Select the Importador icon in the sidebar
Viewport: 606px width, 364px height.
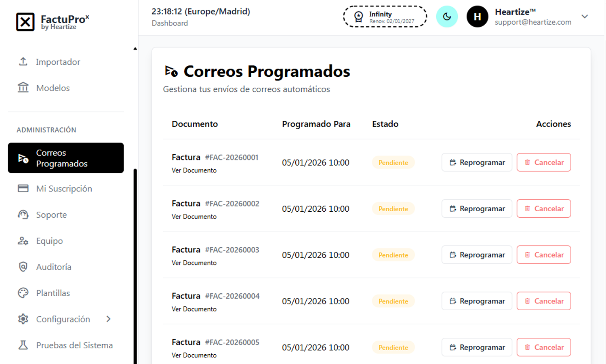pyautogui.click(x=23, y=61)
